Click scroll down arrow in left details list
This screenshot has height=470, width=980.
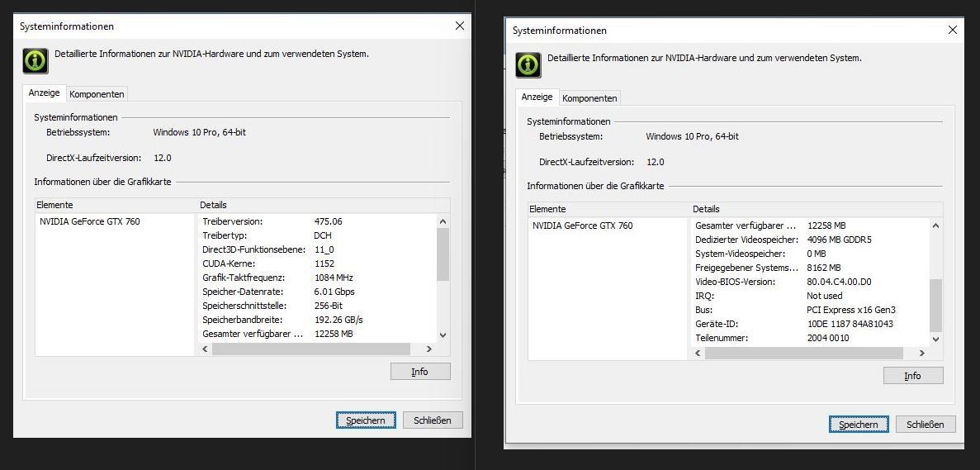[x=443, y=335]
